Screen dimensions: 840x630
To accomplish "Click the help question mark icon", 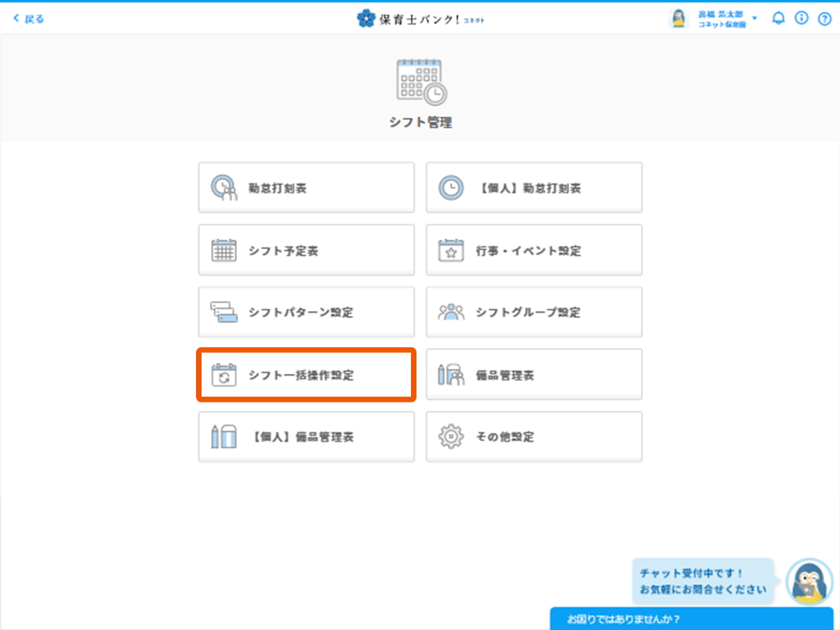I will pos(824,19).
